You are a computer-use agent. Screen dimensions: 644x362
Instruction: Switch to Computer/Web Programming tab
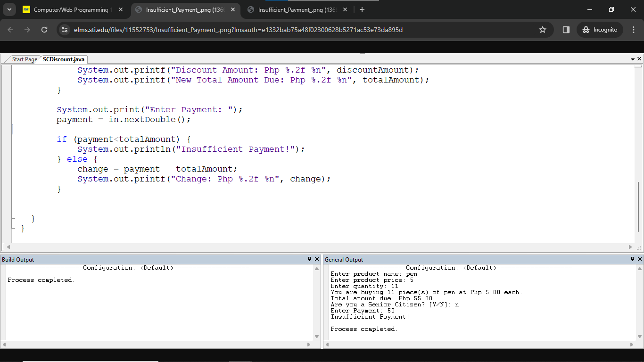(71, 9)
